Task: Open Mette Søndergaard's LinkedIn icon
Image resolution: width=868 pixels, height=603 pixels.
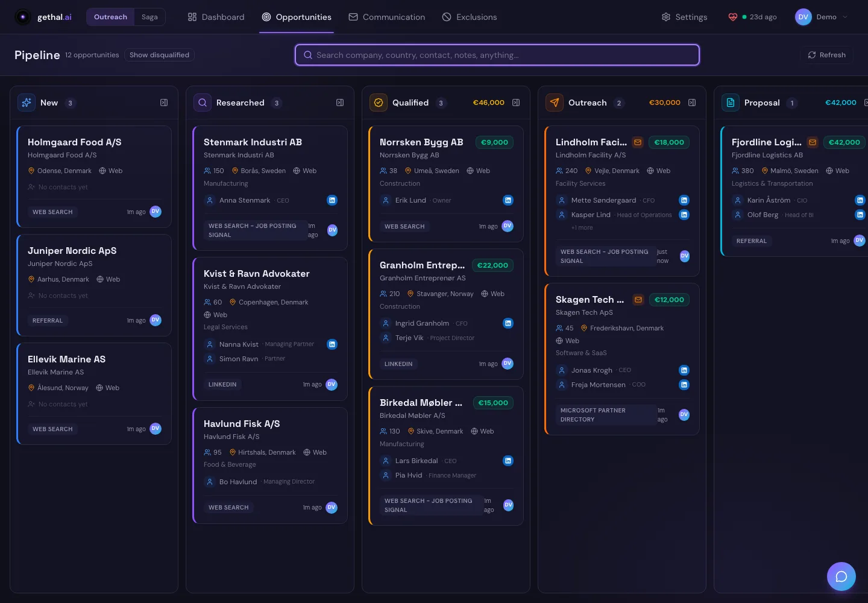Action: click(684, 200)
